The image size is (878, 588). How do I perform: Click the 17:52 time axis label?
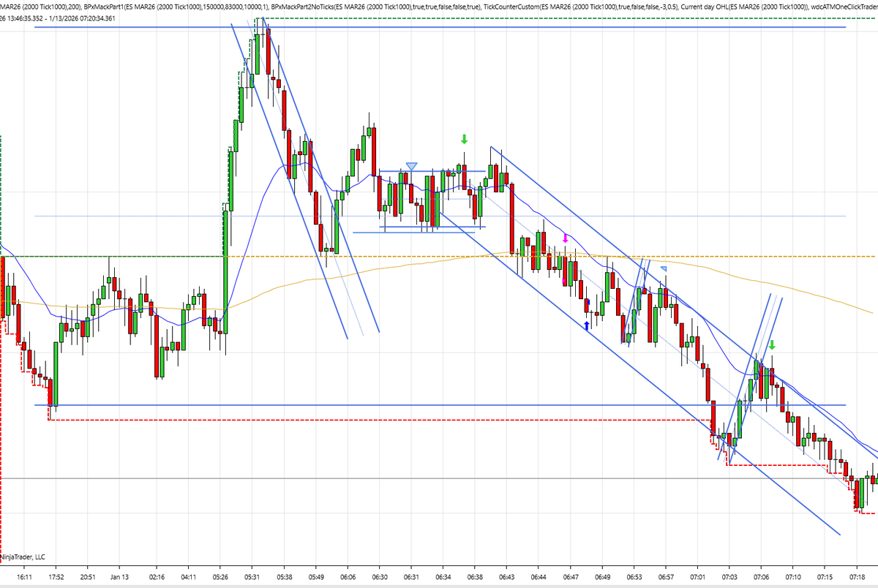coord(55,577)
